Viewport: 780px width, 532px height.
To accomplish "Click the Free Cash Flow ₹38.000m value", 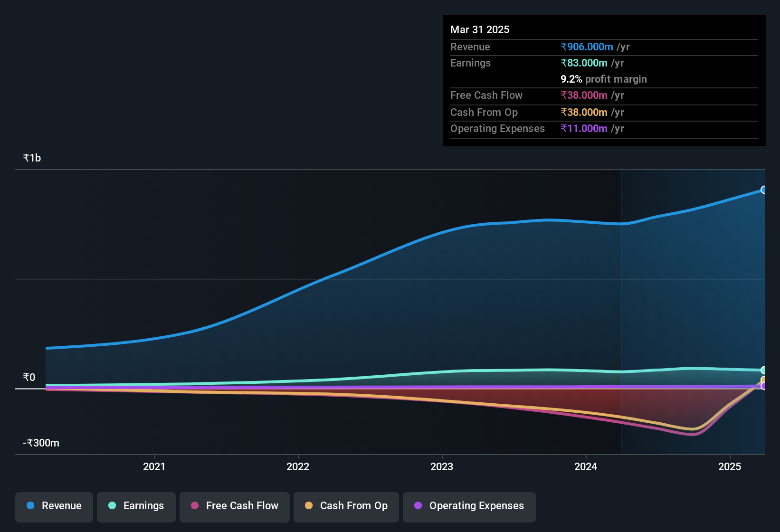I will (x=584, y=95).
